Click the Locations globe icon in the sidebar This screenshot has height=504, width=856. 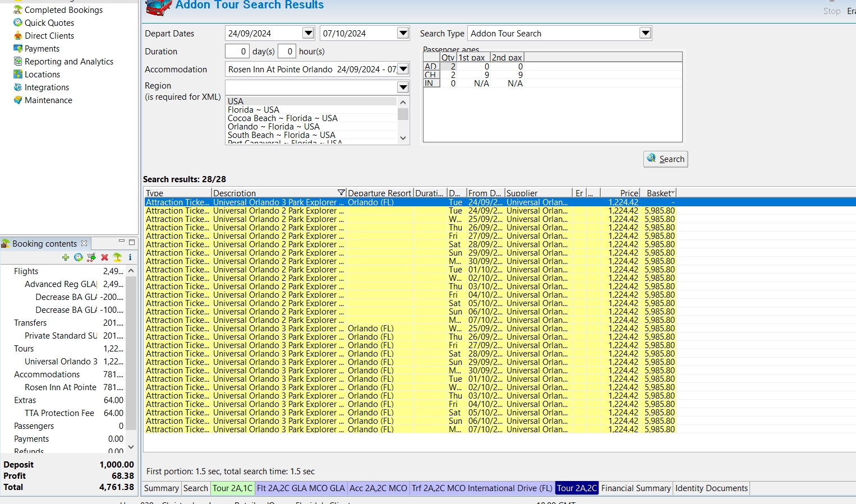point(18,75)
